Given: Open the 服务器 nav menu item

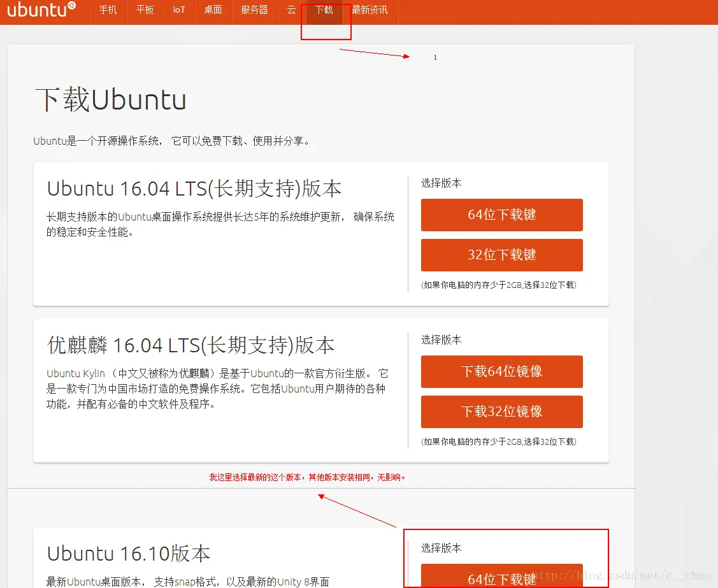Looking at the screenshot, I should pyautogui.click(x=254, y=10).
